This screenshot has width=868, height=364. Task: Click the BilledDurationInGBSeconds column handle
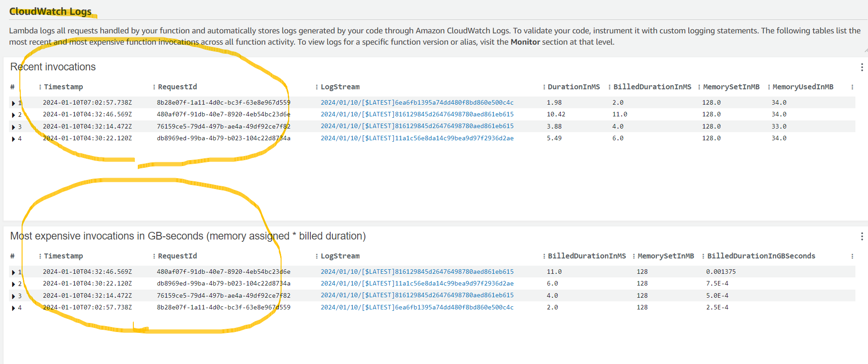pyautogui.click(x=704, y=256)
